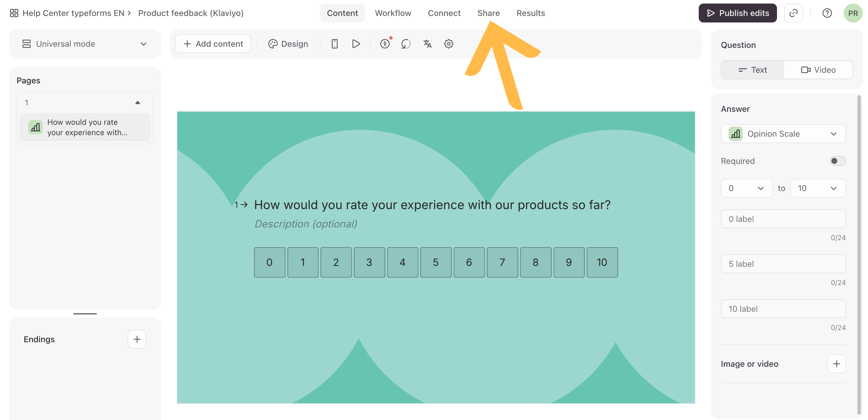The image size is (868, 420).
Task: Open mobile preview icon in toolbar
Action: point(334,44)
